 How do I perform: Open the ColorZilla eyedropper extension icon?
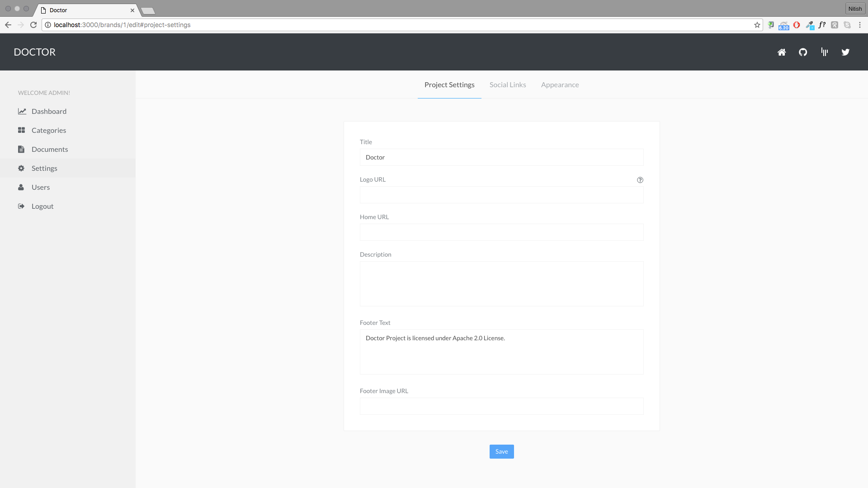pyautogui.click(x=810, y=25)
